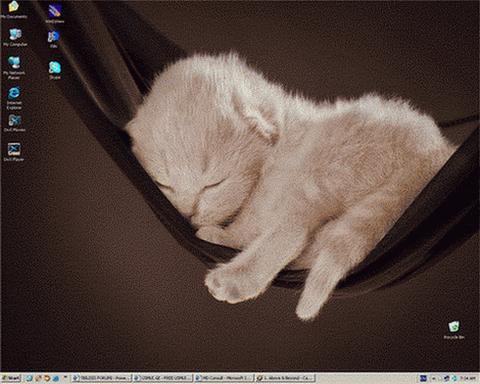Viewport: 480px width, 384px height.
Task: Launch the Internet Explorer desktop shortcut
Action: 14,98
